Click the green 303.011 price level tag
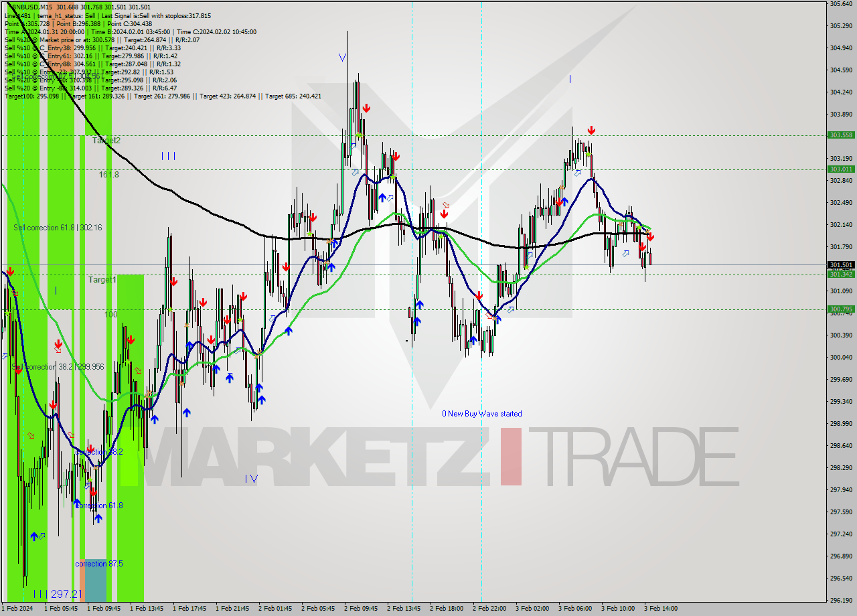This screenshot has height=616, width=857. pos(841,169)
